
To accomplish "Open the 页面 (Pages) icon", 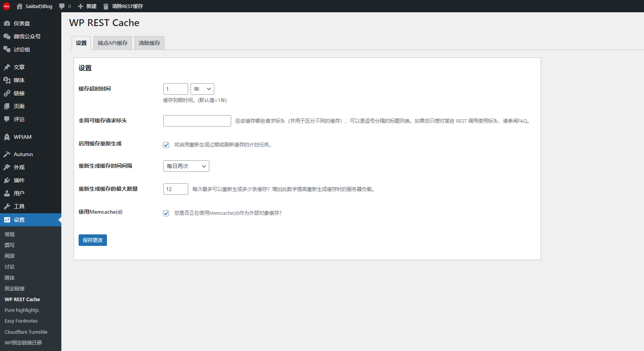I will point(7,106).
